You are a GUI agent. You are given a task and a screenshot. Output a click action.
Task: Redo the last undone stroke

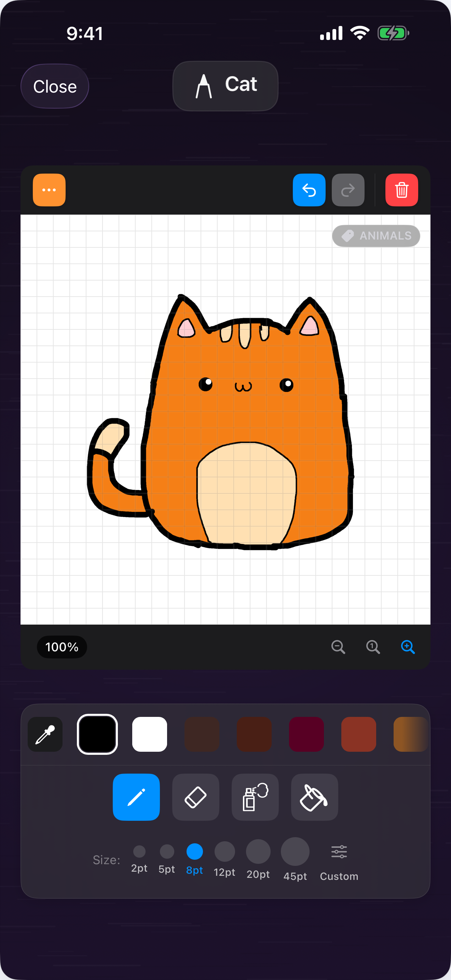[x=348, y=190]
